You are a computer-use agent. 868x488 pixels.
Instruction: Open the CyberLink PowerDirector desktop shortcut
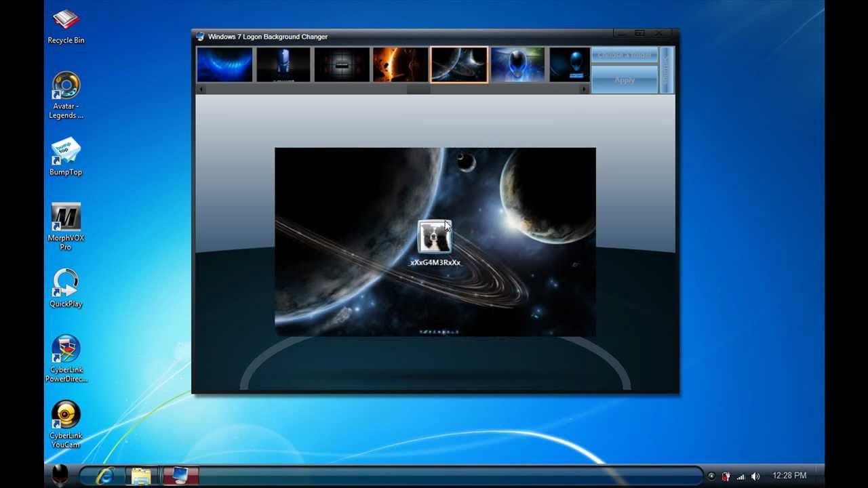pyautogui.click(x=66, y=359)
